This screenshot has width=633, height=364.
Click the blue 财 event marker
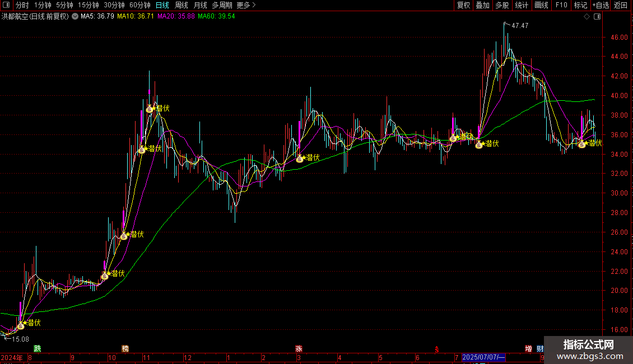click(540, 348)
